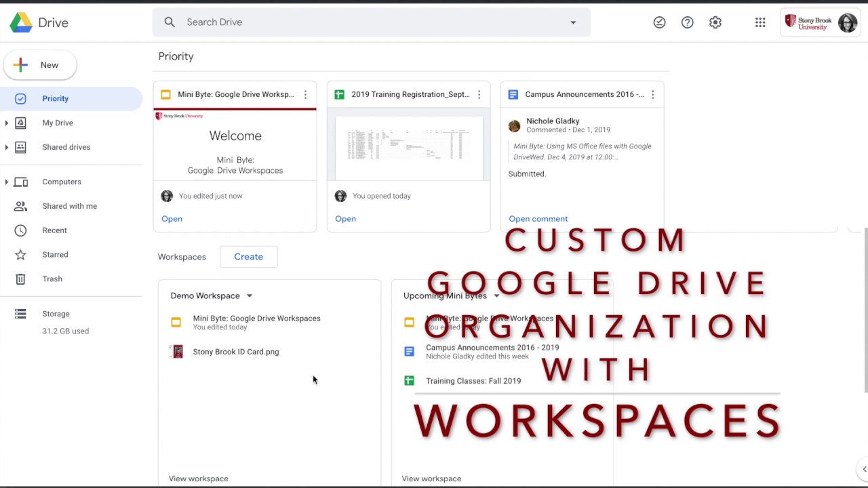Click the Stony Brook University account avatar
Screen dimensions: 868x488
[x=848, y=22]
